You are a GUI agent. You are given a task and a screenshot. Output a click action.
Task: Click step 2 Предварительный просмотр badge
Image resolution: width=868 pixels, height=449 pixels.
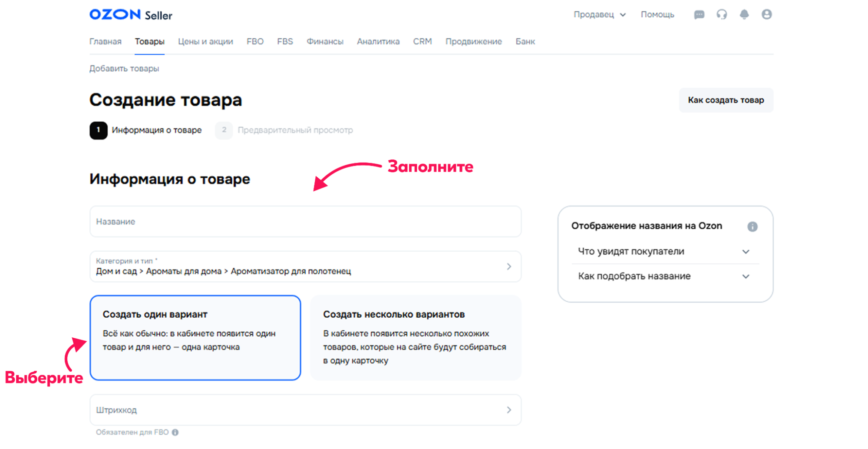(x=224, y=130)
